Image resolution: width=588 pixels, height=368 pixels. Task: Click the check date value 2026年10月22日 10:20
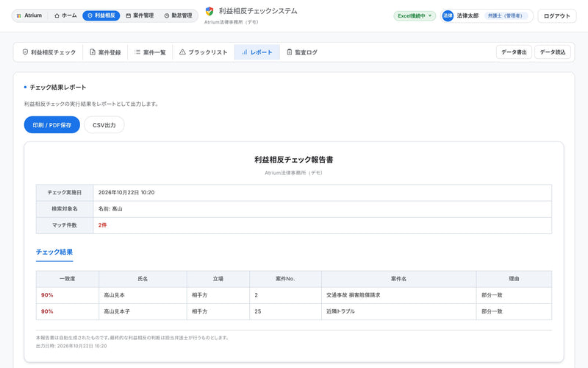126,192
